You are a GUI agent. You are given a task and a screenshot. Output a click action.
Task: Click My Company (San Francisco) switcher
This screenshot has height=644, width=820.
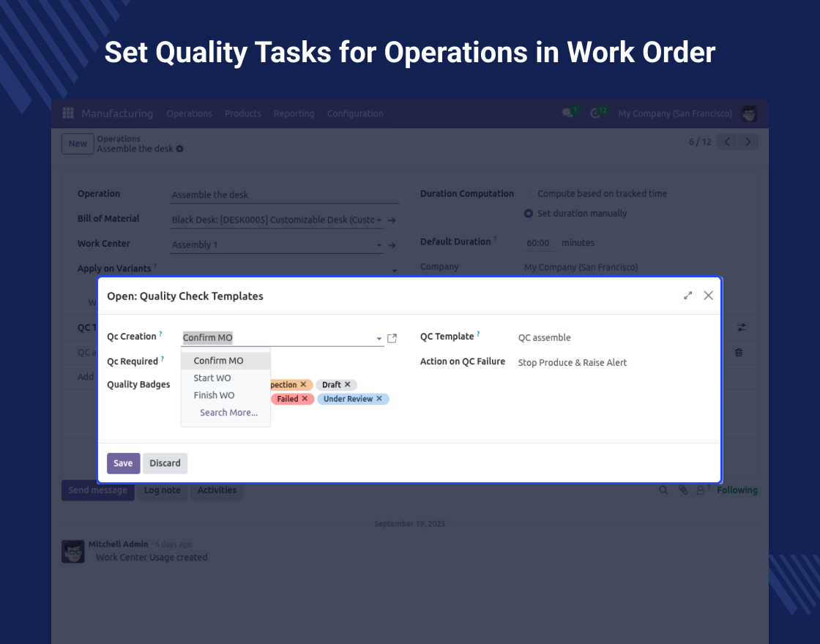675,113
